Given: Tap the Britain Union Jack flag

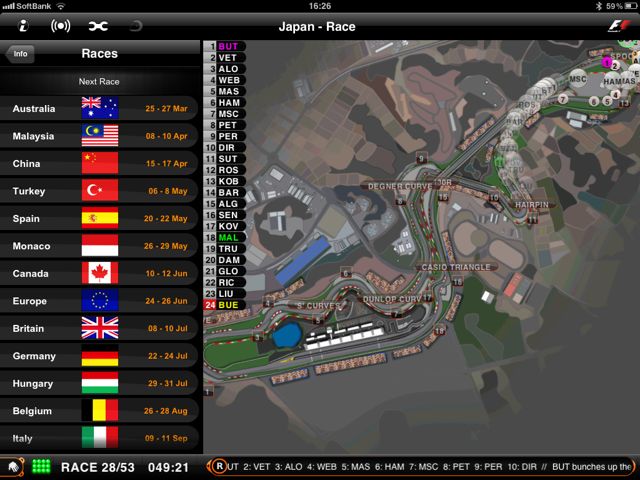Looking at the screenshot, I should (x=100, y=328).
